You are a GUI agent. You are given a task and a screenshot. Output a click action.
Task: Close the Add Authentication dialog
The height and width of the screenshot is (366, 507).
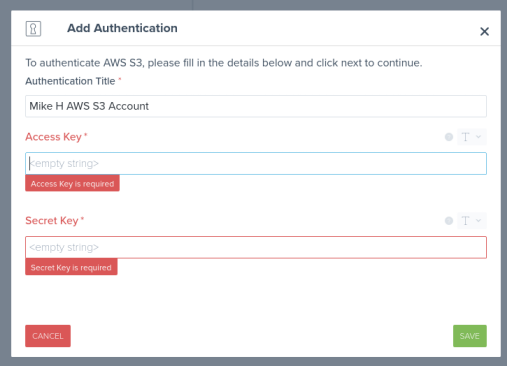coord(484,31)
